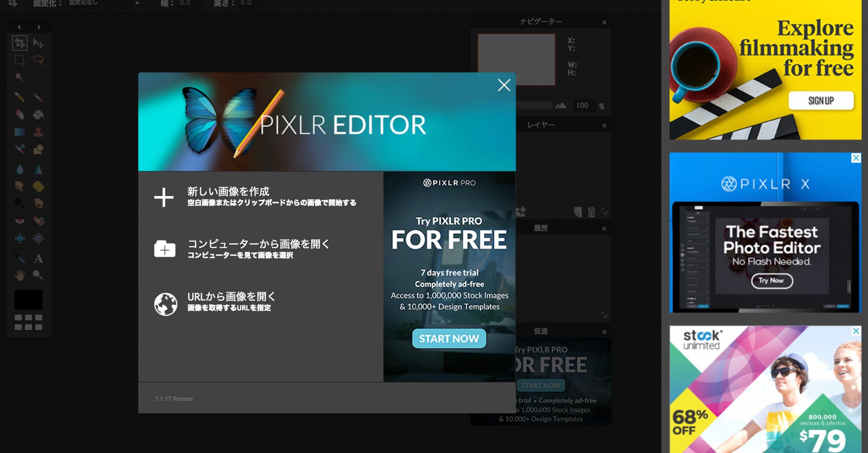Image resolution: width=868 pixels, height=453 pixels.
Task: Activate the Clone Stamp tool
Action: 38,132
